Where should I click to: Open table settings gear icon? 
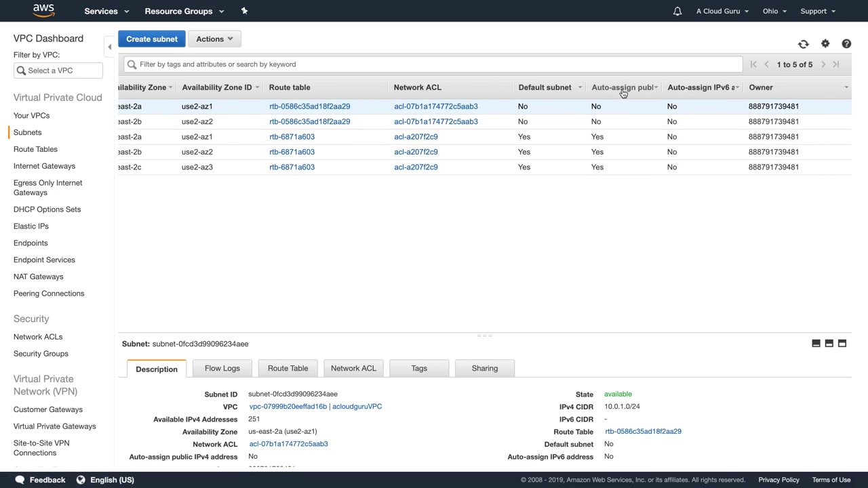pyautogui.click(x=825, y=44)
